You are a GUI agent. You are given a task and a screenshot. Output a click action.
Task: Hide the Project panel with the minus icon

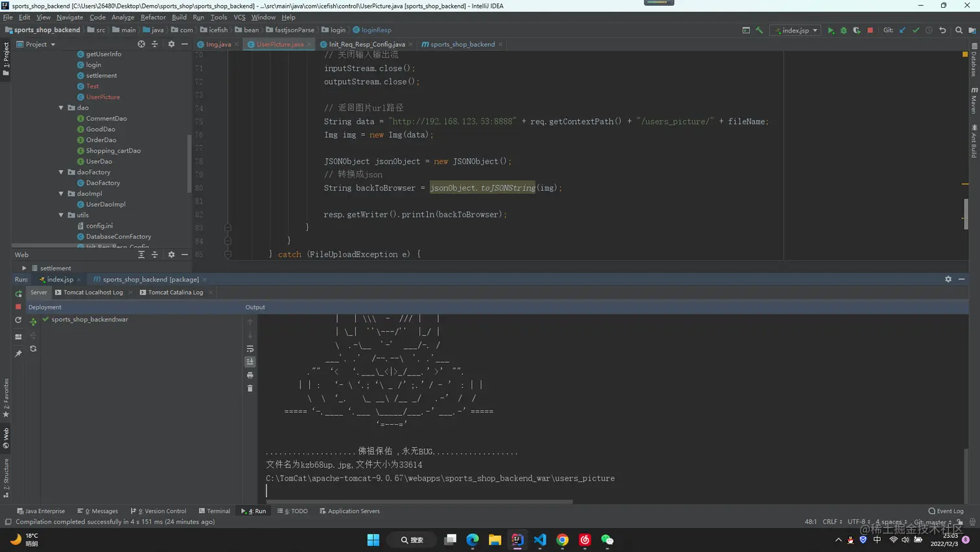(x=185, y=44)
